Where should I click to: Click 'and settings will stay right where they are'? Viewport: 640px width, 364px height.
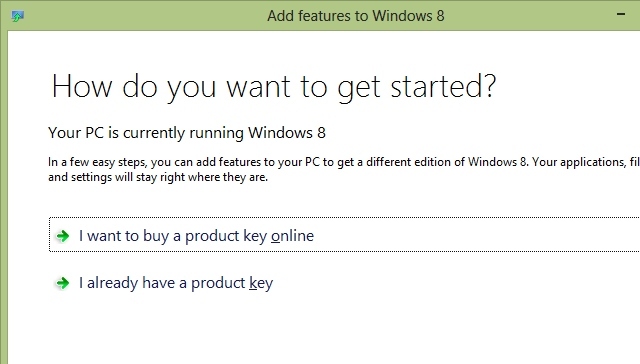coord(158,178)
